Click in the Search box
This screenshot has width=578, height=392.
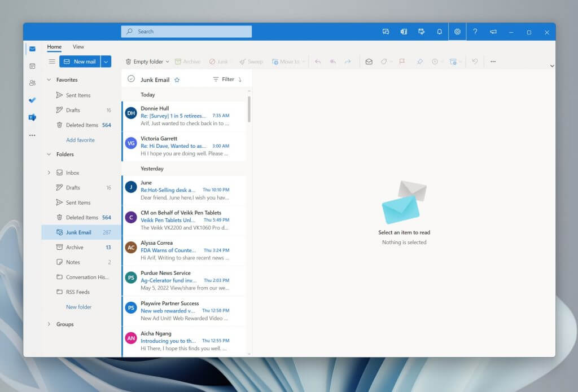pyautogui.click(x=186, y=32)
